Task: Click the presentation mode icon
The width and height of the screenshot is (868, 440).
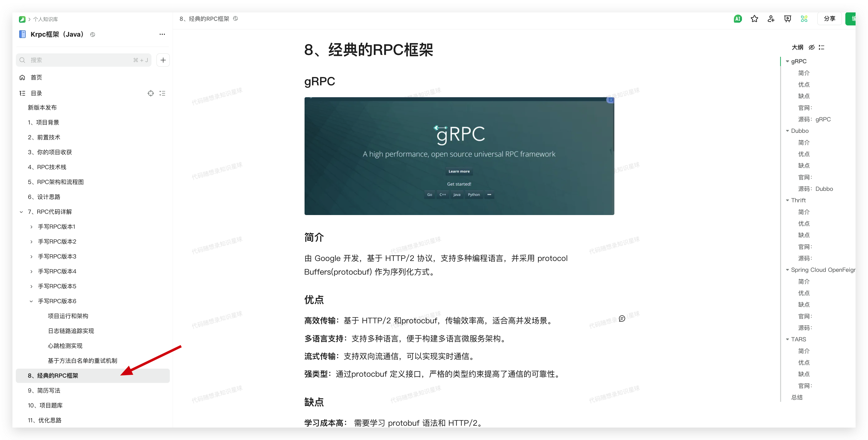Action: click(x=787, y=19)
